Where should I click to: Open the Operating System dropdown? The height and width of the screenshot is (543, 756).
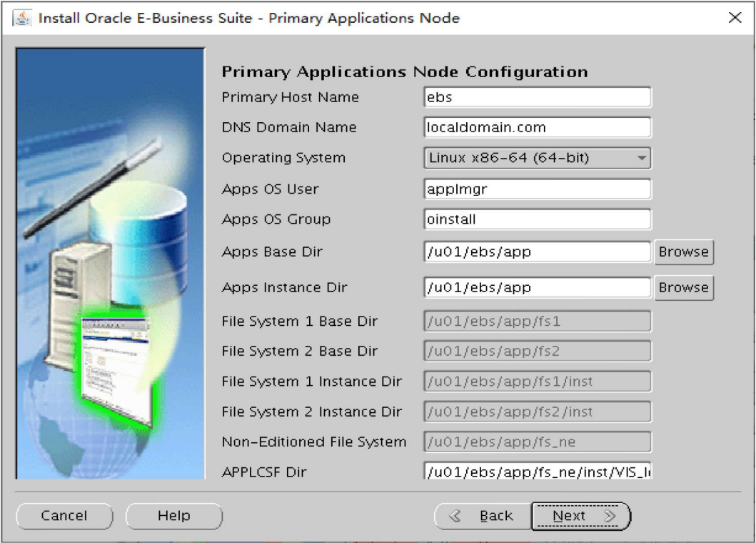(x=538, y=158)
